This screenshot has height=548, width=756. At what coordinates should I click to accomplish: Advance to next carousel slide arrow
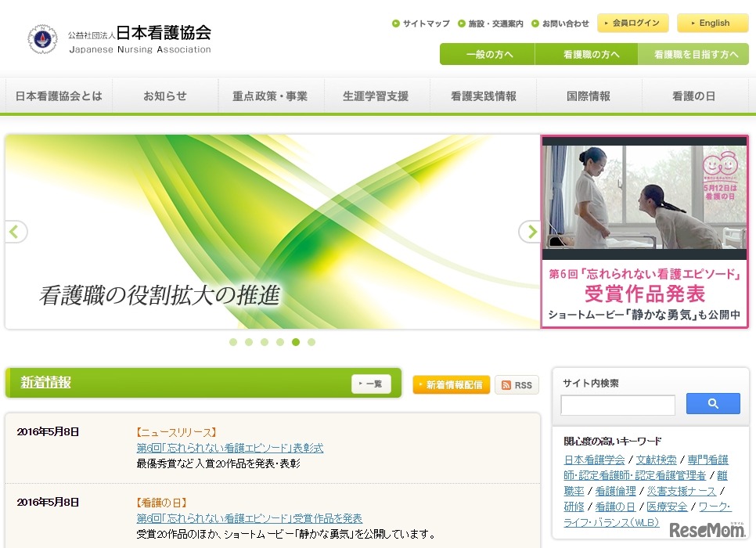(530, 232)
